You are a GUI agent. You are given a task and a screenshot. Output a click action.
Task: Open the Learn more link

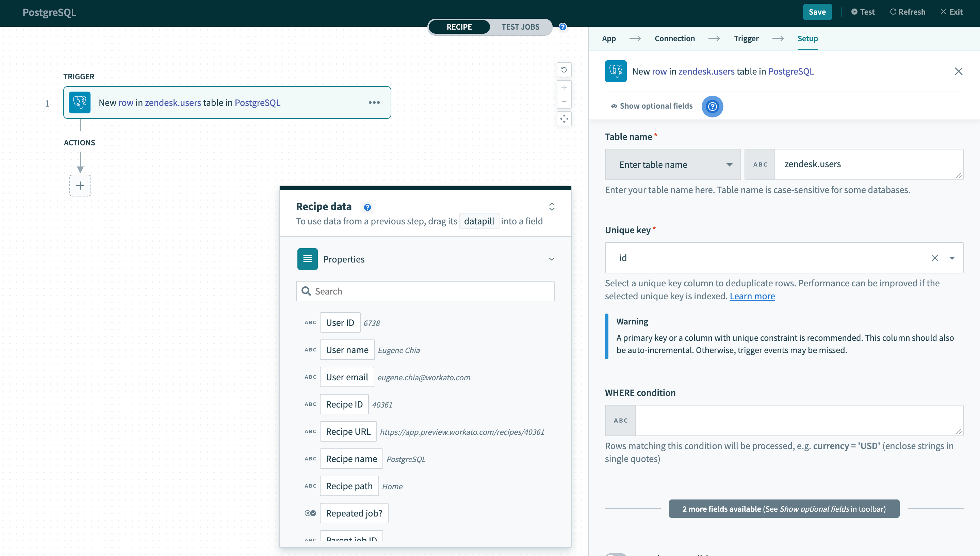pyautogui.click(x=752, y=296)
